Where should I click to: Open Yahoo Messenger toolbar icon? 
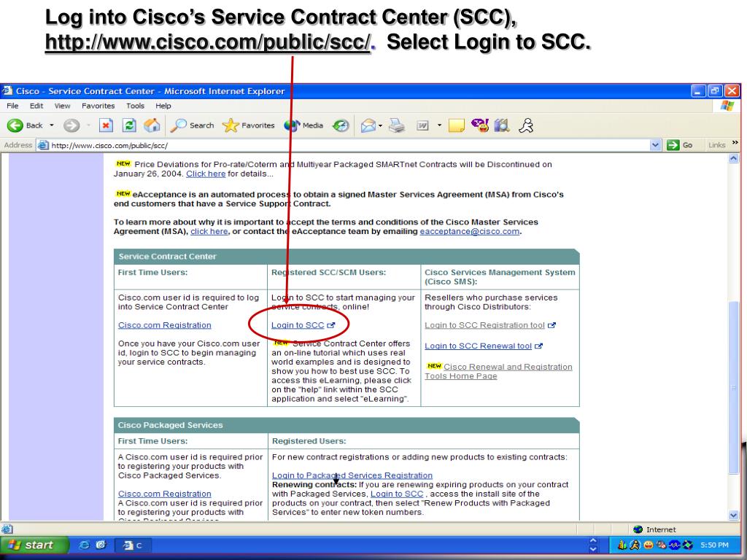click(480, 125)
